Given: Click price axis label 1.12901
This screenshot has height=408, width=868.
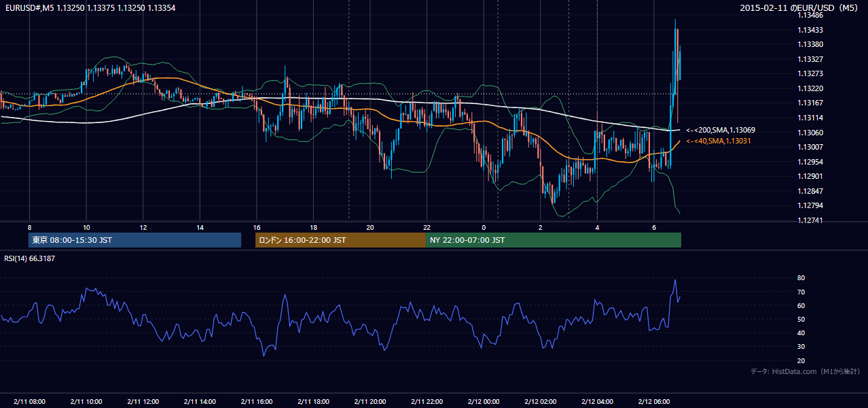Looking at the screenshot, I should point(812,176).
